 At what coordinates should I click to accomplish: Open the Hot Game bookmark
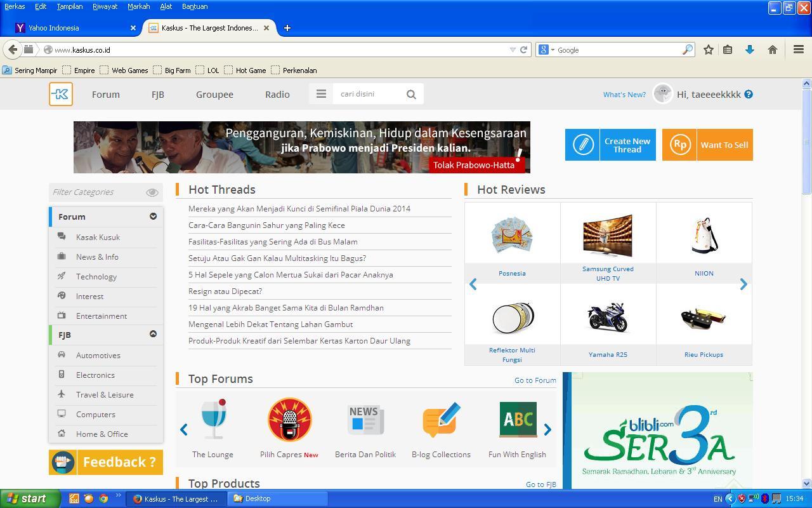(x=246, y=70)
